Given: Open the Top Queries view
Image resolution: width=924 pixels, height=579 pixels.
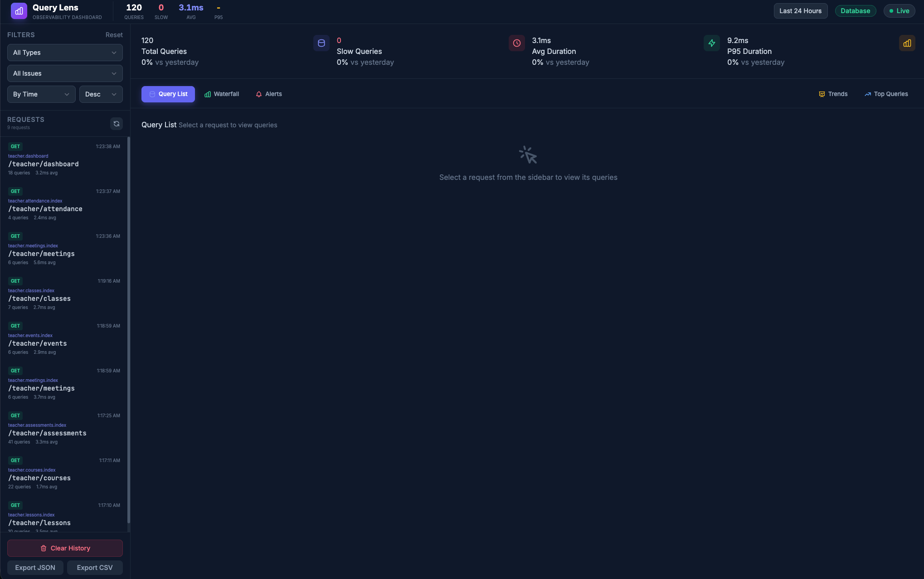Looking at the screenshot, I should (886, 94).
